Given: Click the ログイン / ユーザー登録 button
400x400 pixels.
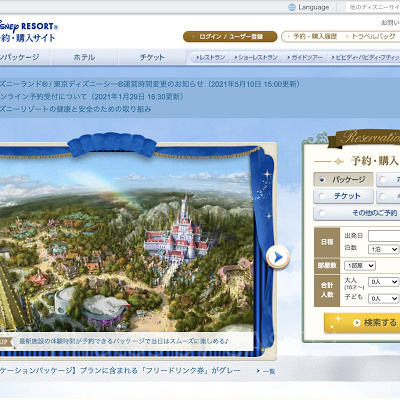Looking at the screenshot, I should [230, 37].
